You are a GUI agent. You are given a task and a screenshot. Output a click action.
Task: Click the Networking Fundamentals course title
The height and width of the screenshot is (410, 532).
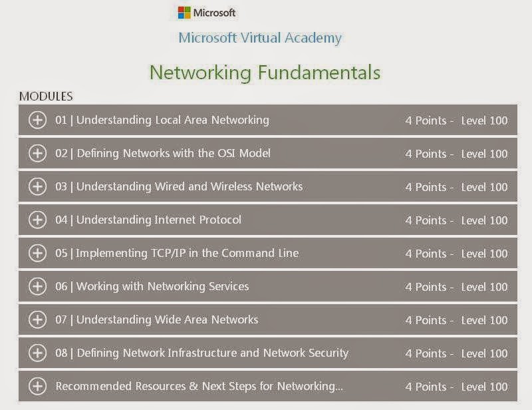click(x=265, y=72)
